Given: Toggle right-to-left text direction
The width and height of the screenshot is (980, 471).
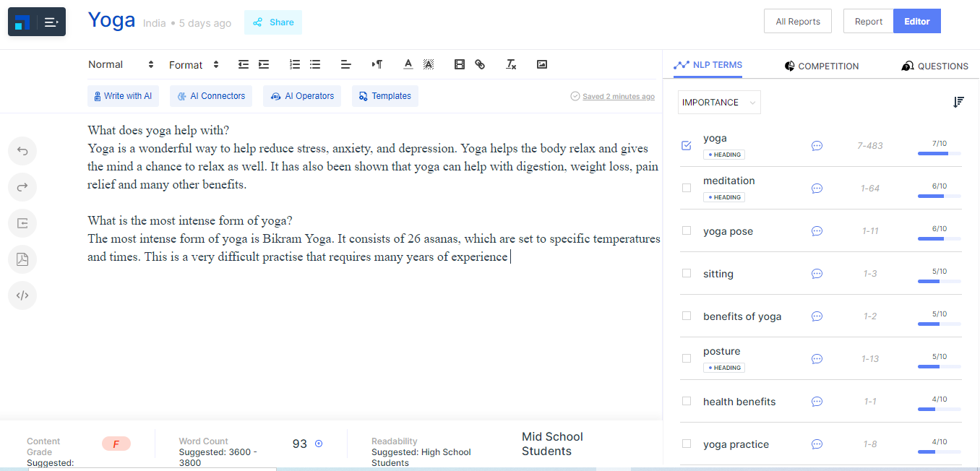Looking at the screenshot, I should pyautogui.click(x=377, y=64).
